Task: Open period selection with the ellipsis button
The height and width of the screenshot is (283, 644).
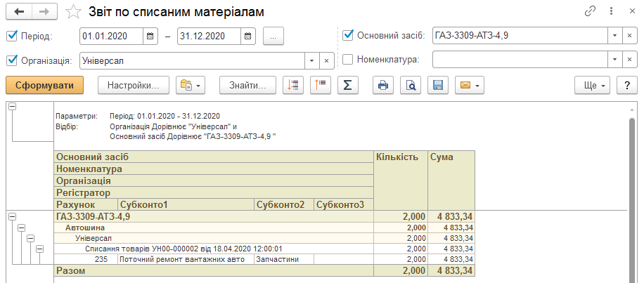Action: [273, 36]
